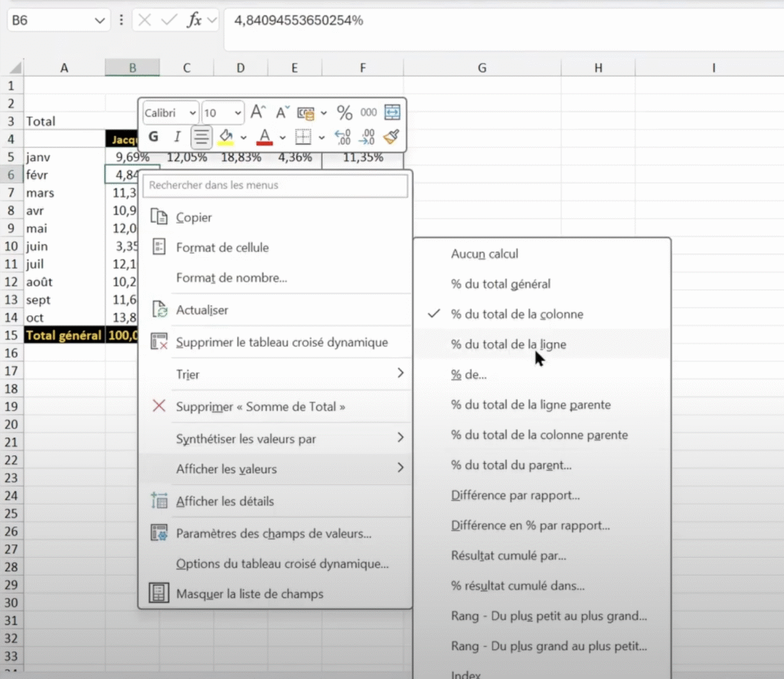Decrease font size in mini toolbar

tap(283, 112)
